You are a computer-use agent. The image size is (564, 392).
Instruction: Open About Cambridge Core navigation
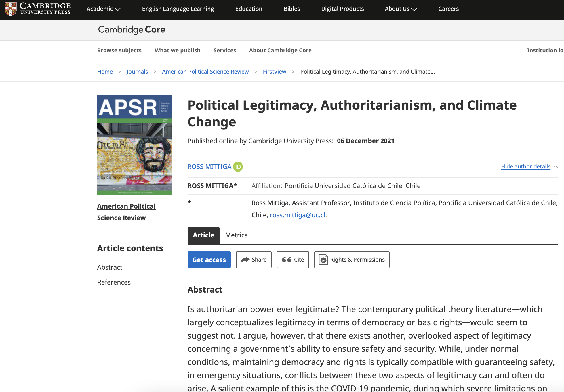(280, 50)
